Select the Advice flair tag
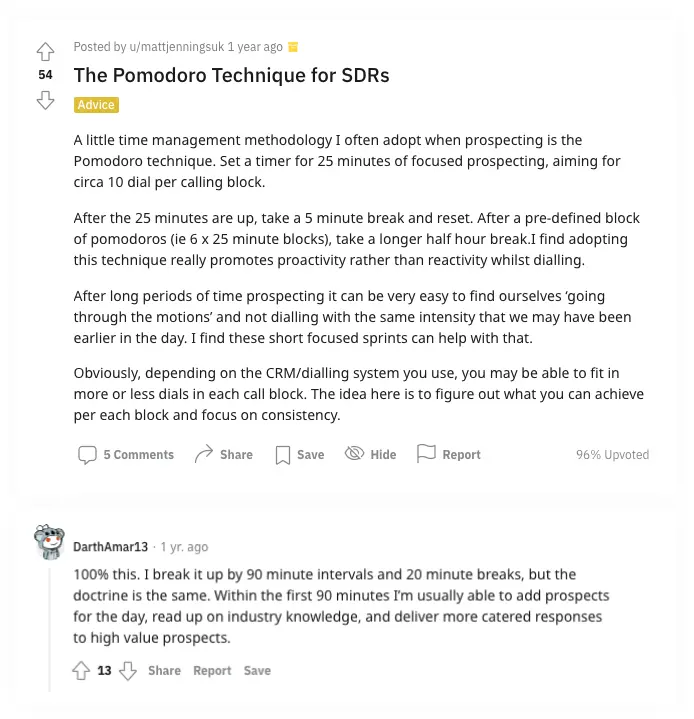 click(x=96, y=105)
